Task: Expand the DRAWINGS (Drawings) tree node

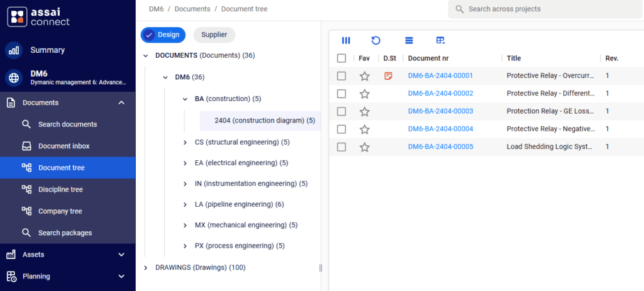Action: point(146,267)
